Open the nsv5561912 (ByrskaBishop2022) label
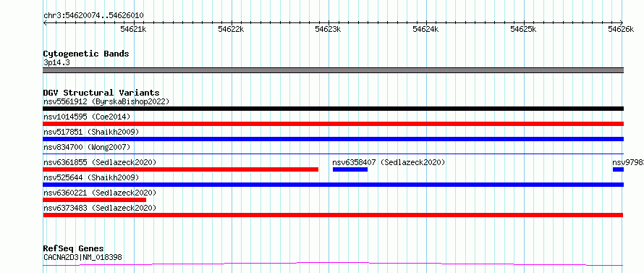644x273 pixels. point(106,101)
